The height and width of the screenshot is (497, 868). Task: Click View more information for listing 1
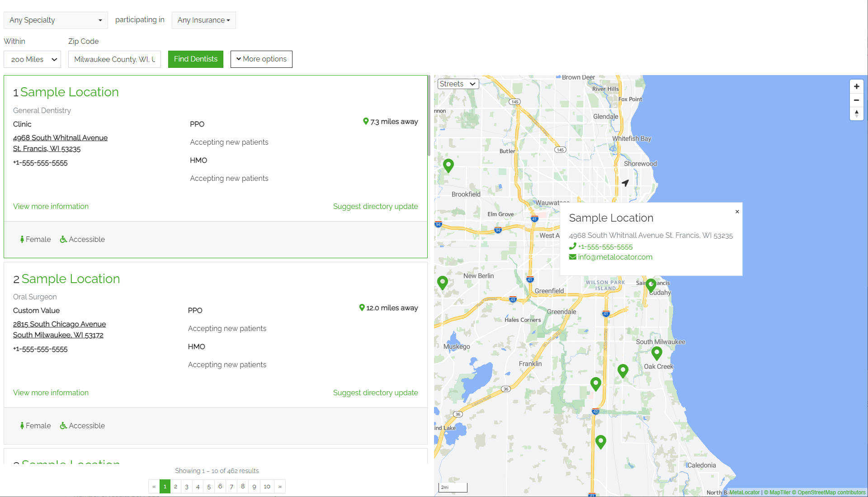click(51, 206)
